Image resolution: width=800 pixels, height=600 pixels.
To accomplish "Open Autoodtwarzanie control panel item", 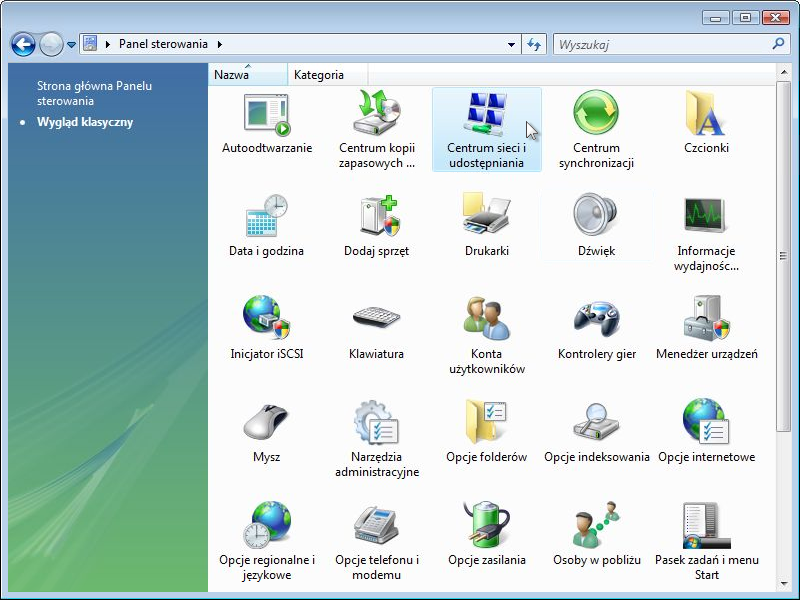I will pyautogui.click(x=267, y=124).
